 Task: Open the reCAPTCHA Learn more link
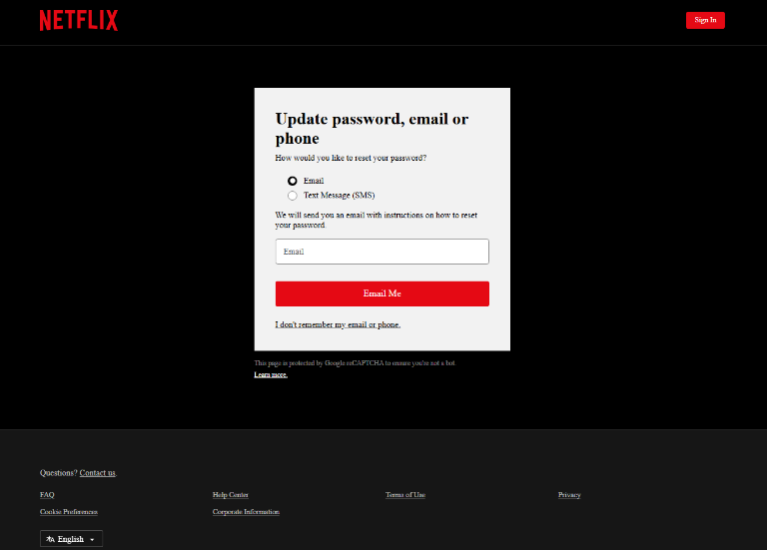point(271,375)
